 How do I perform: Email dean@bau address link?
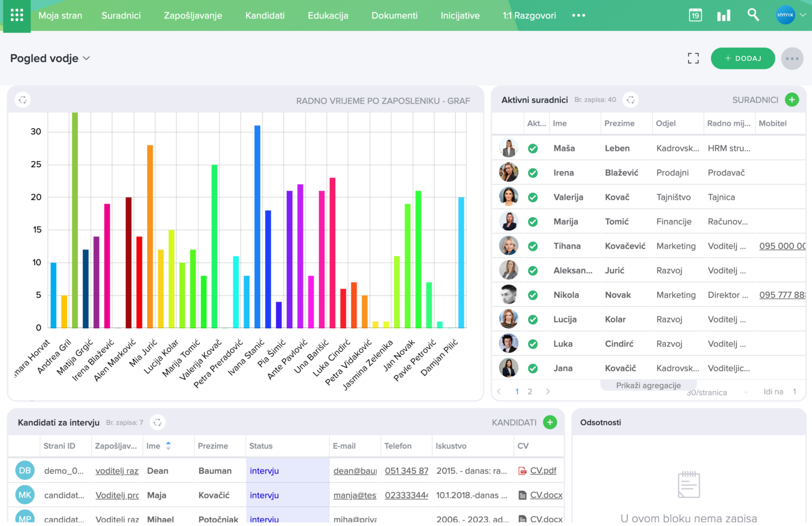(355, 471)
